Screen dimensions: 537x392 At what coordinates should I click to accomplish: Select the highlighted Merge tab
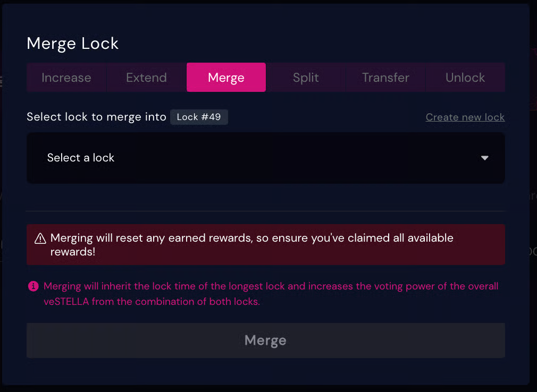(x=226, y=78)
